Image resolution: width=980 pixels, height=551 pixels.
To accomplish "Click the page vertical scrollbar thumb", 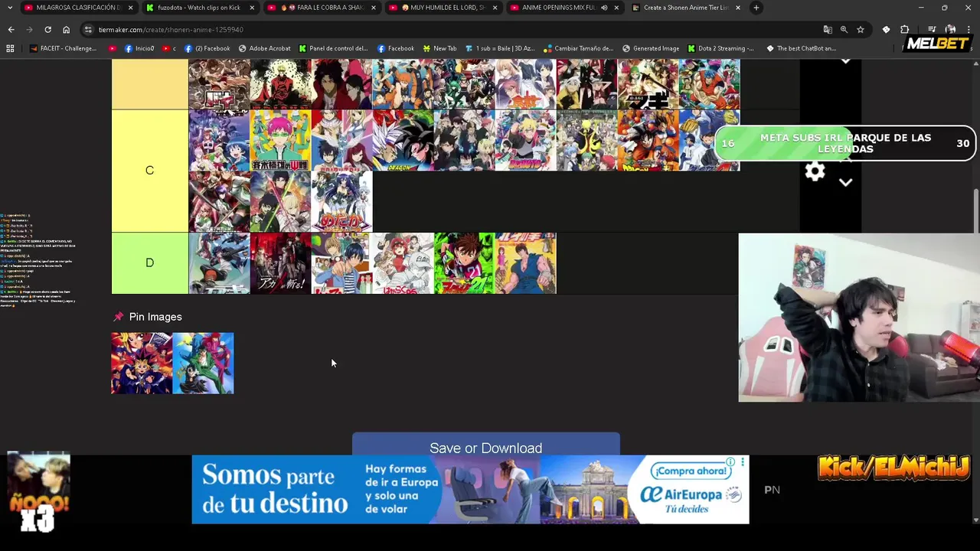I will (x=975, y=210).
